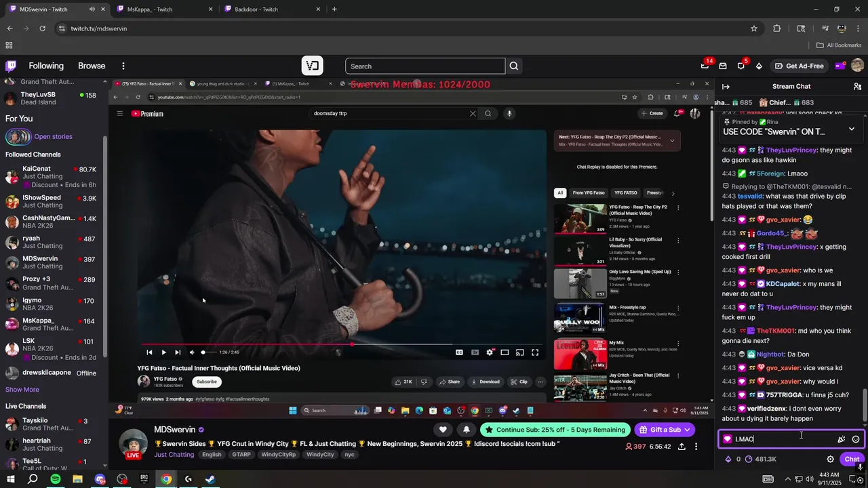The image size is (868, 488).
Task: Click Get Ad-Free button
Action: [x=799, y=66]
